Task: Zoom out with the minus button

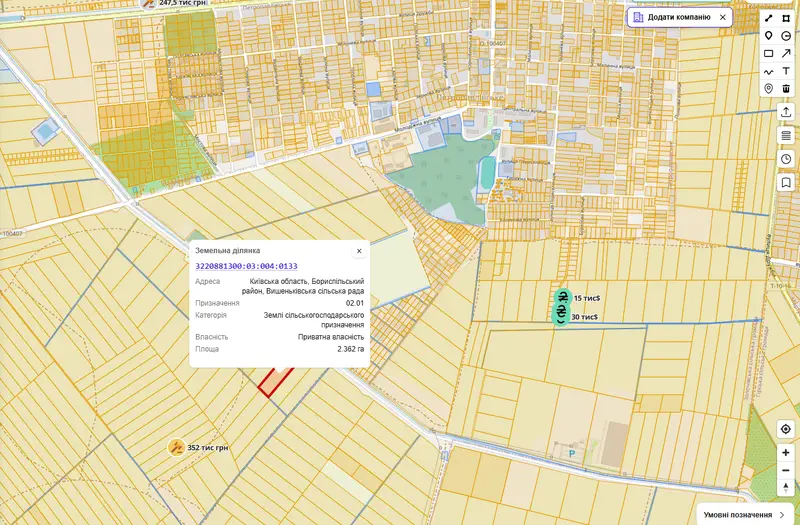Action: pyautogui.click(x=786, y=470)
